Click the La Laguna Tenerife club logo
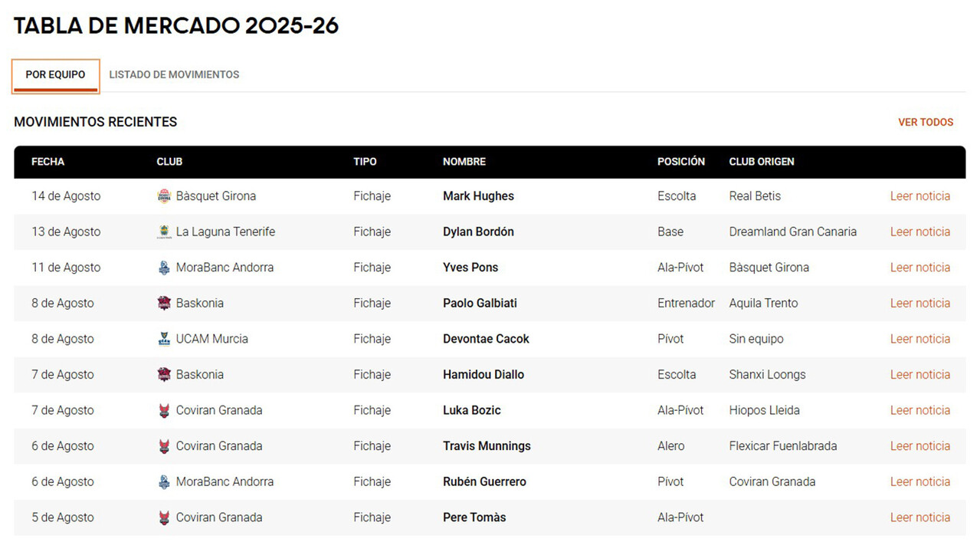This screenshot has width=980, height=552. 163,232
